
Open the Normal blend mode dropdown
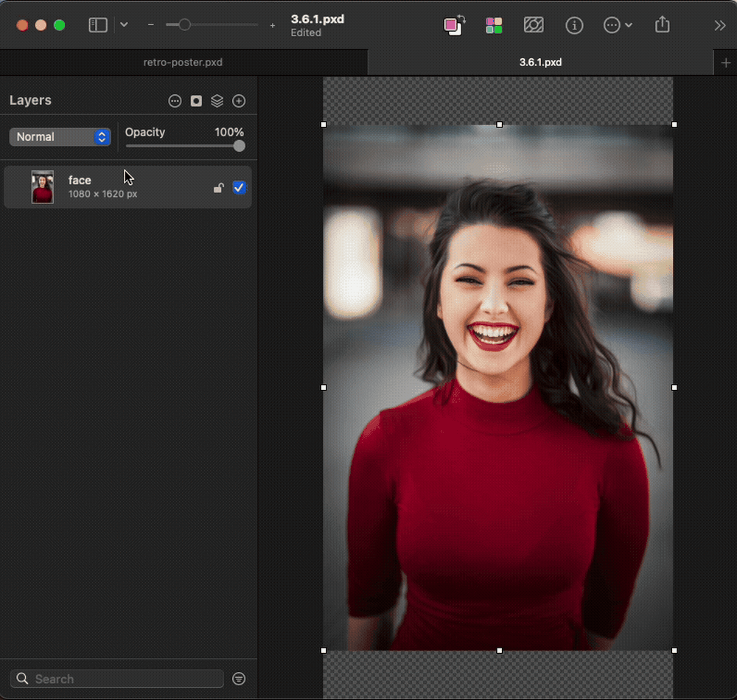(x=60, y=136)
